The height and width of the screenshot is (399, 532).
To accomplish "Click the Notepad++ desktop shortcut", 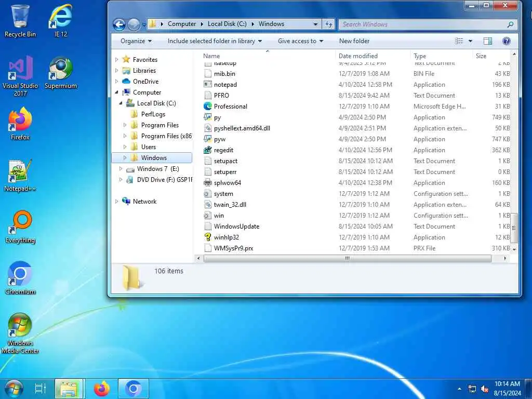I will (20, 176).
